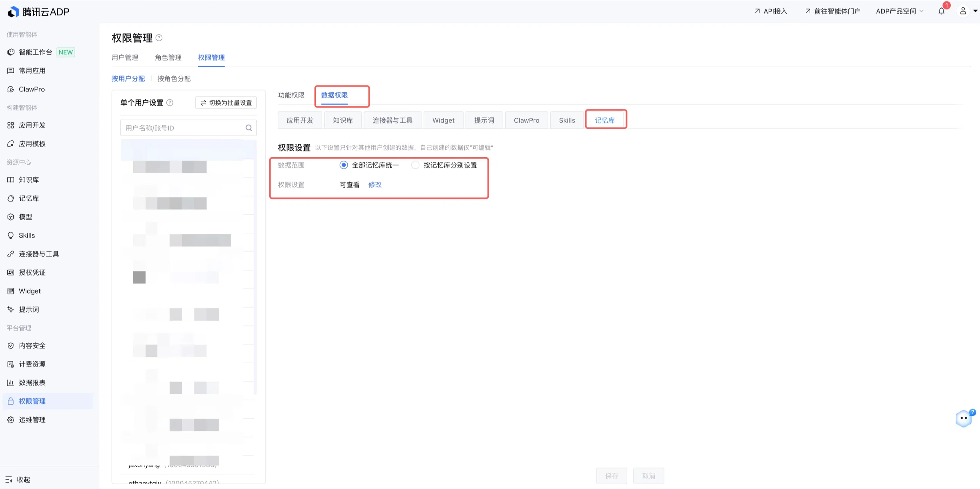Screen dimensions: 980x489
Task: Open 授权凭证 in the sidebar
Action: (x=32, y=273)
